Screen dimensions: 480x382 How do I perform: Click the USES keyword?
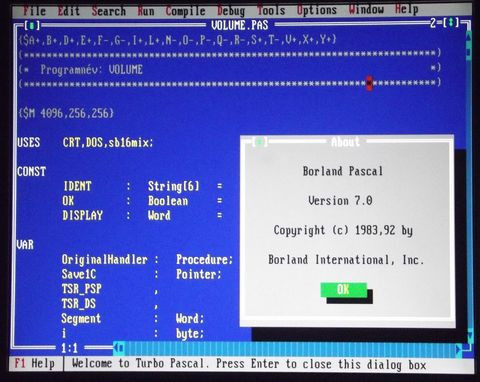pyautogui.click(x=29, y=142)
